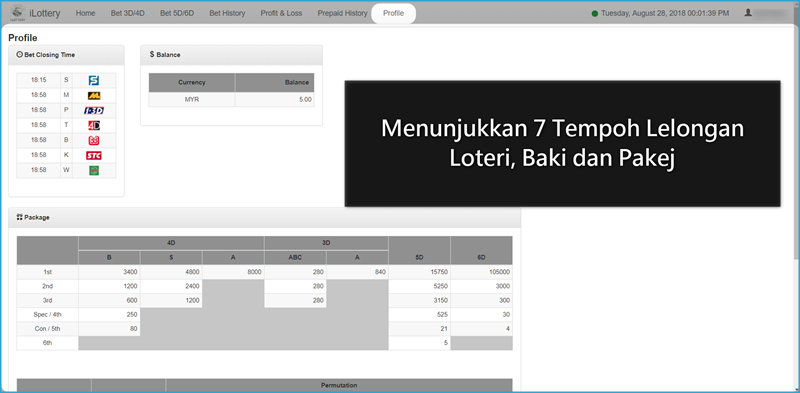
Task: Click the Singapore 4D logo icon
Action: (x=94, y=125)
